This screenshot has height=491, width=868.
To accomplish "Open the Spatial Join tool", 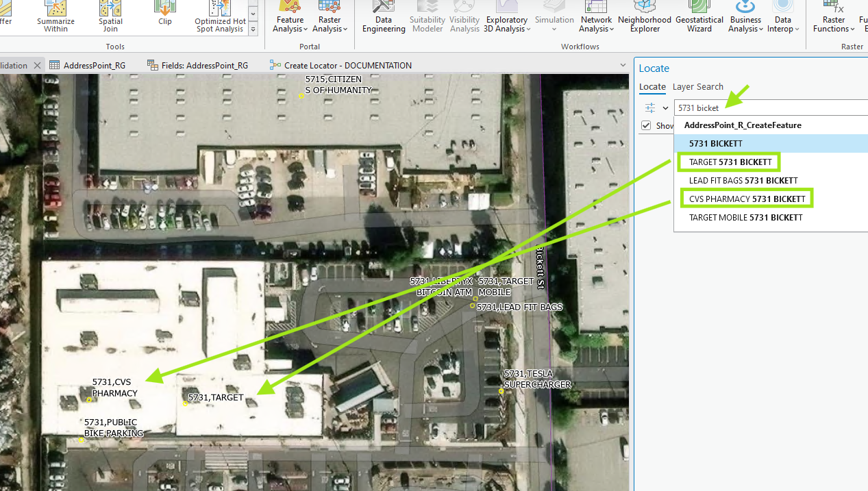I will pyautogui.click(x=110, y=16).
